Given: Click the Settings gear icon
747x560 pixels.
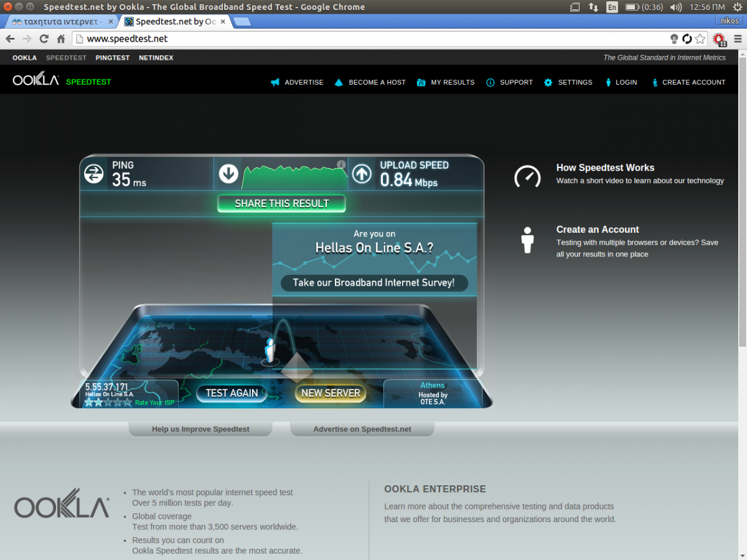Looking at the screenshot, I should (x=548, y=82).
